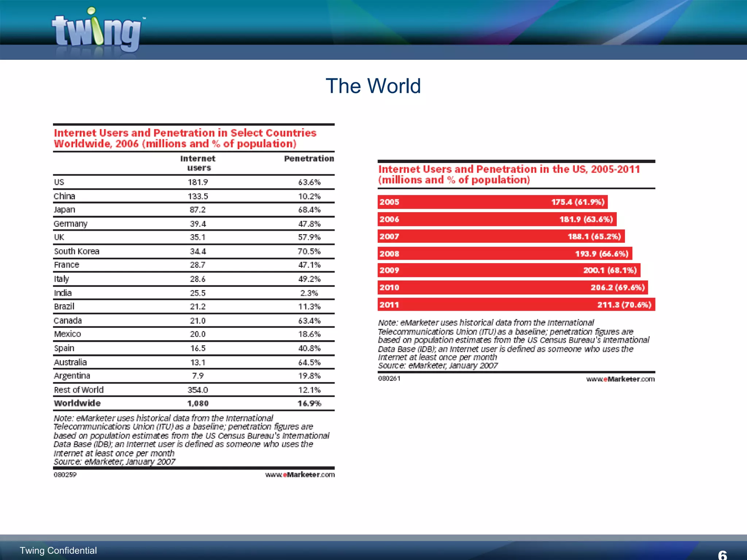Select the 2005 bar in US chart
This screenshot has height=560, width=747.
(492, 202)
